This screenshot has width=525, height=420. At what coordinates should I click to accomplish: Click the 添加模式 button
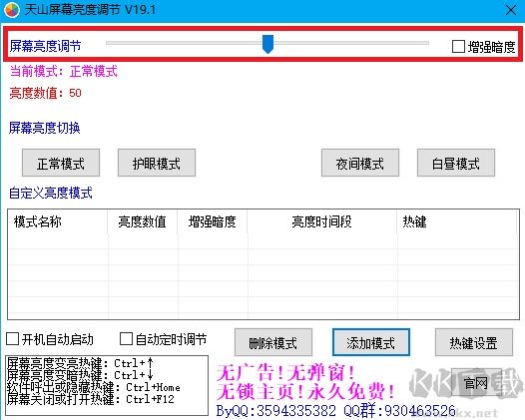pyautogui.click(x=371, y=342)
